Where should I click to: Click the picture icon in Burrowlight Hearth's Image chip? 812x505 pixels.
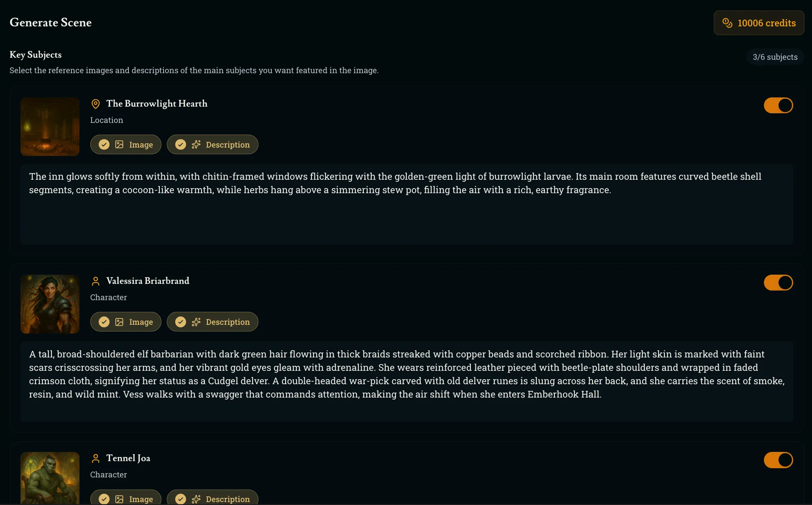119,145
